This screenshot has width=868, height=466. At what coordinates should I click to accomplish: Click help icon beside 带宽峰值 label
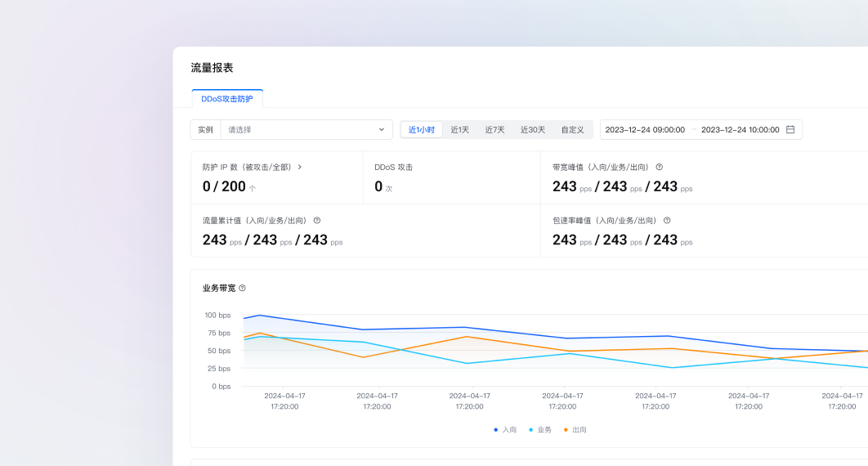660,167
